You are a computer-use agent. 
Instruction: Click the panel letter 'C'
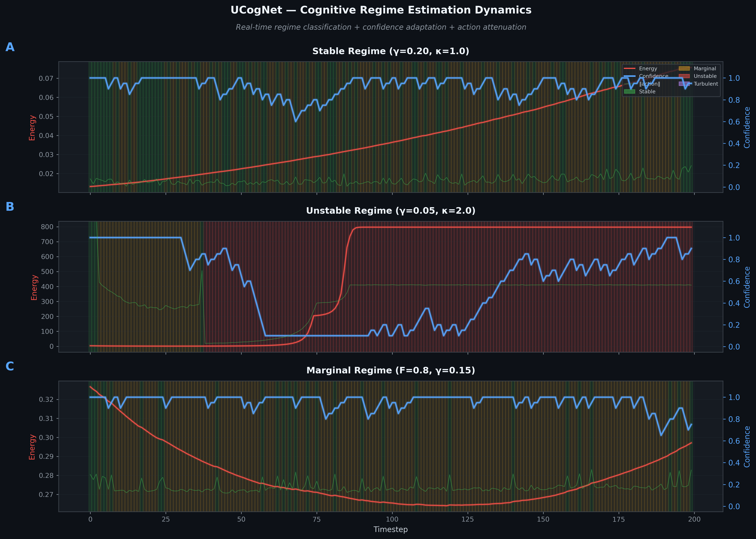pyautogui.click(x=10, y=366)
